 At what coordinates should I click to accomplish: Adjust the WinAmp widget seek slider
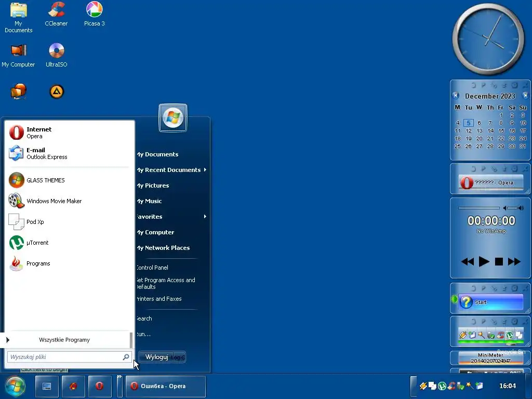[x=478, y=208]
